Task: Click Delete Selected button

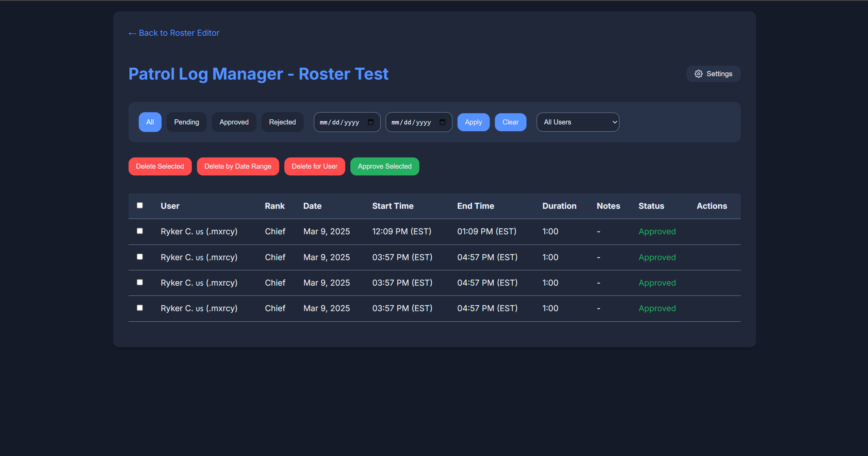Action: [x=160, y=166]
